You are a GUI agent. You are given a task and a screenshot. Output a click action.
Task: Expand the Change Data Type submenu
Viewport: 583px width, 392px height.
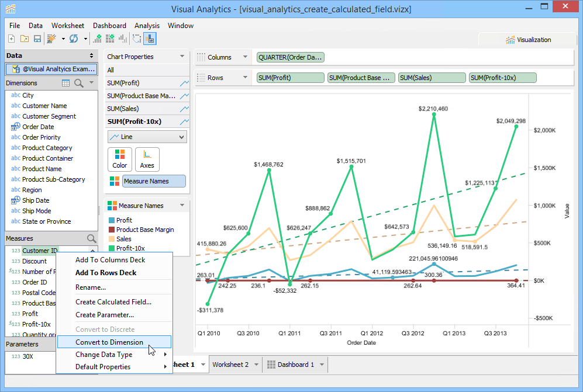tap(114, 355)
